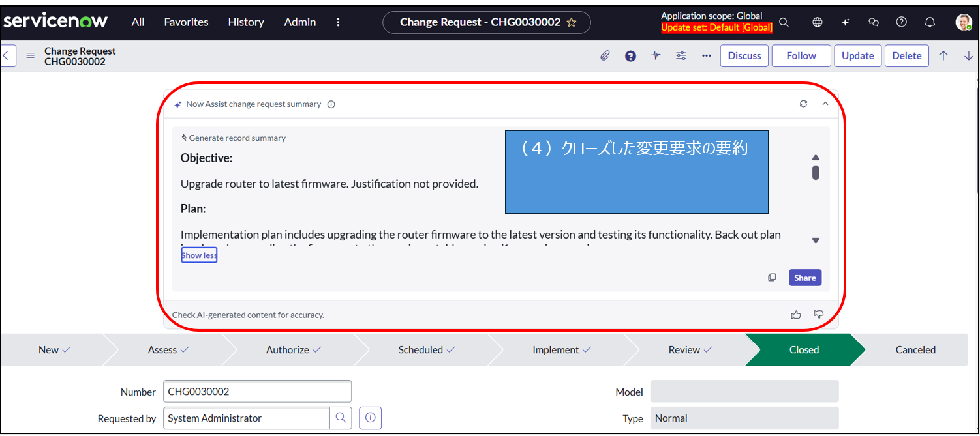Select the Review stage
Image resolution: width=980 pixels, height=436 pixels.
[690, 350]
